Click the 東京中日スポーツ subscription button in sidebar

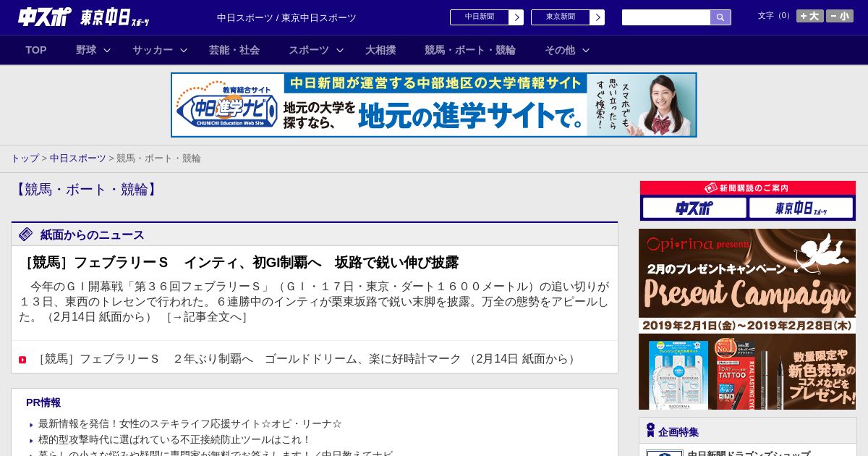[x=801, y=208]
